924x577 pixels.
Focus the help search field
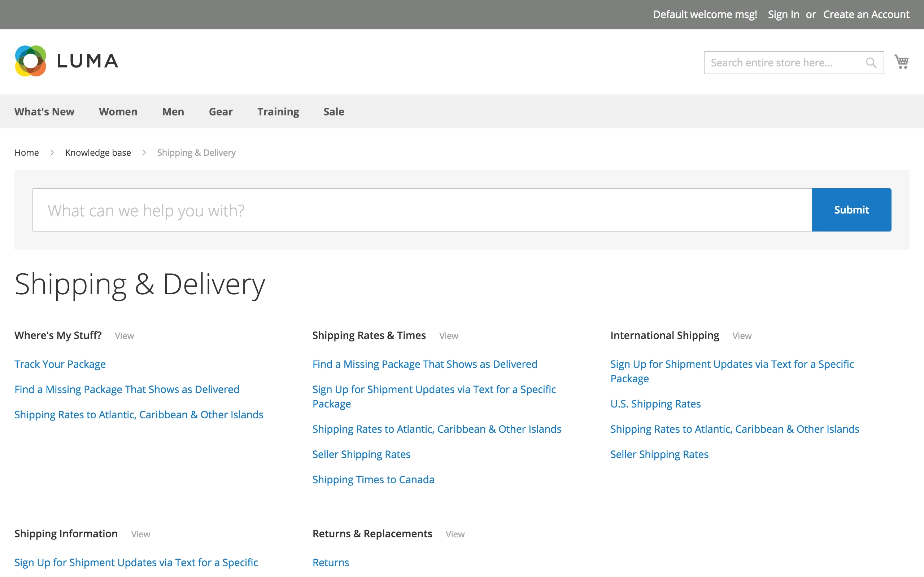[422, 210]
